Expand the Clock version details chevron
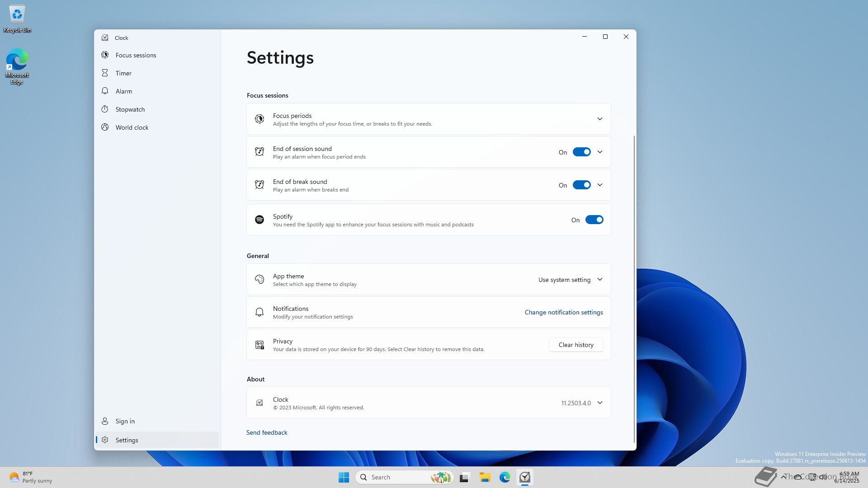This screenshot has height=488, width=868. [600, 403]
